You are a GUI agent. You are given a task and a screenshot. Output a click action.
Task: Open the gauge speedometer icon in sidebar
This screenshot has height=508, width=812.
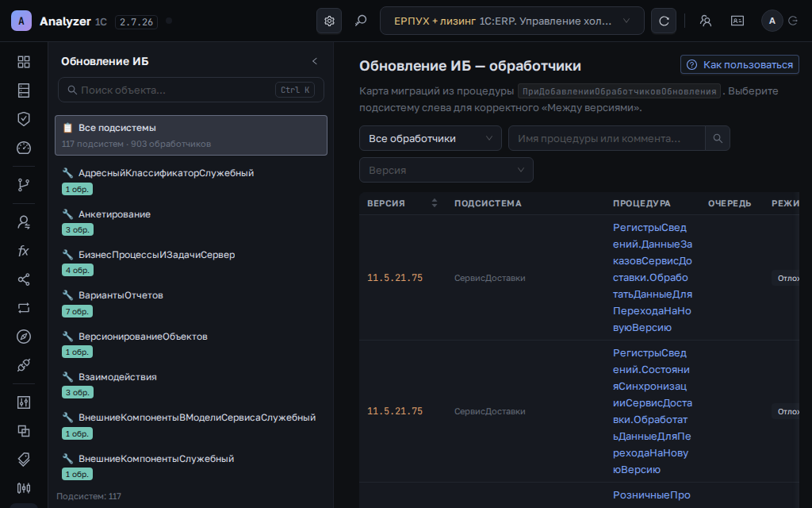pos(24,148)
